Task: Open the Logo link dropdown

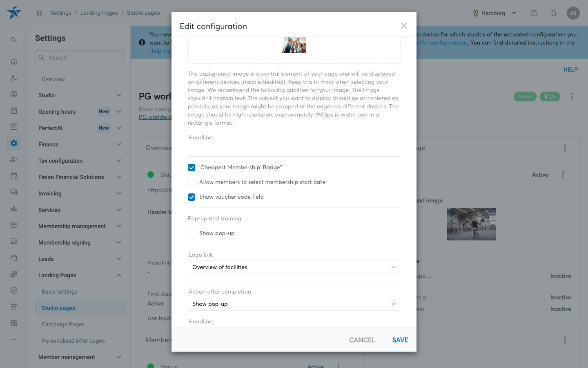Action: pos(294,267)
